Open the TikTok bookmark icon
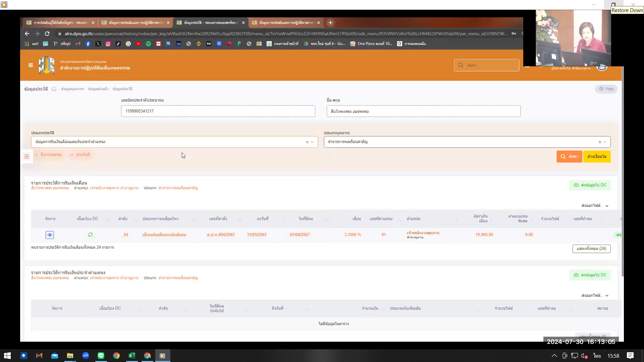644x362 pixels. coord(118,44)
